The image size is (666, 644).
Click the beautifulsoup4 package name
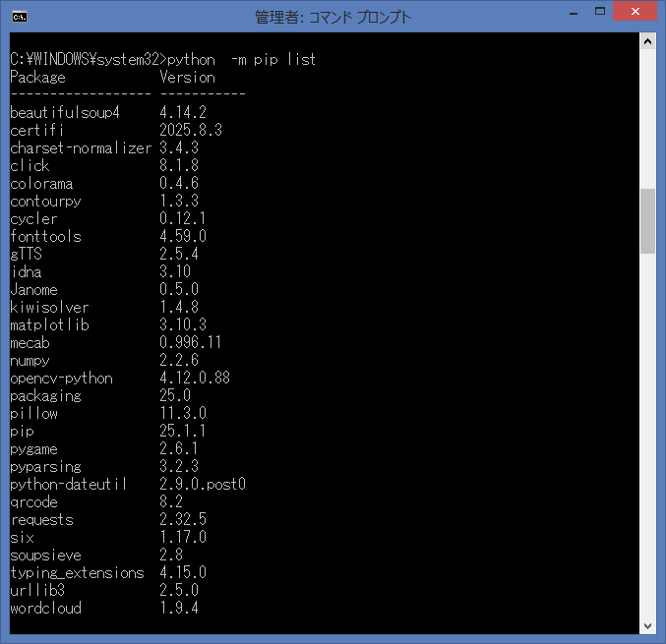point(64,113)
